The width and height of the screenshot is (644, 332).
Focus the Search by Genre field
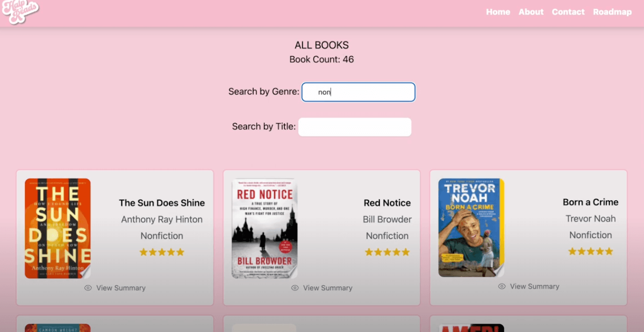pyautogui.click(x=358, y=92)
